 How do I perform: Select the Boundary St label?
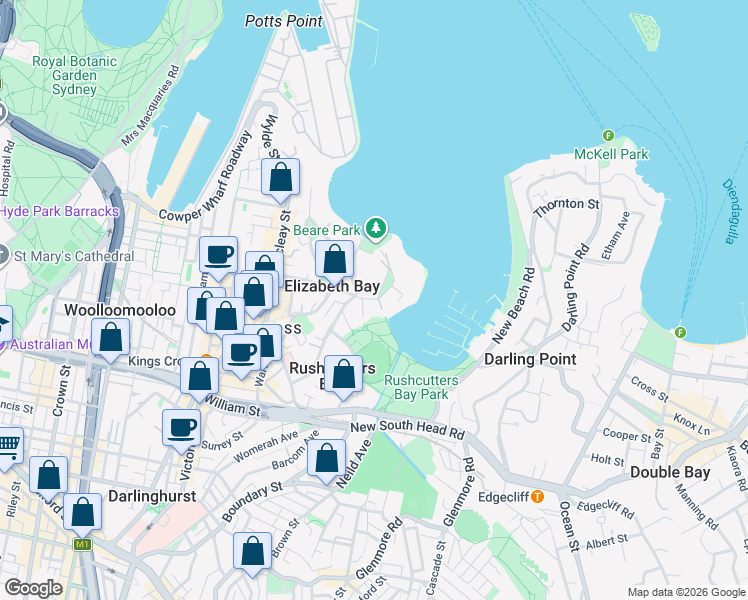point(252,501)
